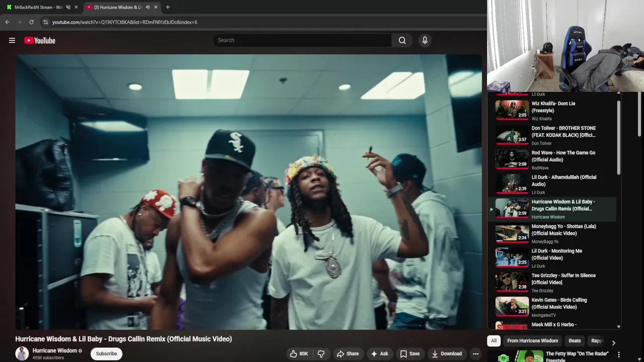Download the video
Image resolution: width=644 pixels, height=362 pixels.
coord(447,354)
